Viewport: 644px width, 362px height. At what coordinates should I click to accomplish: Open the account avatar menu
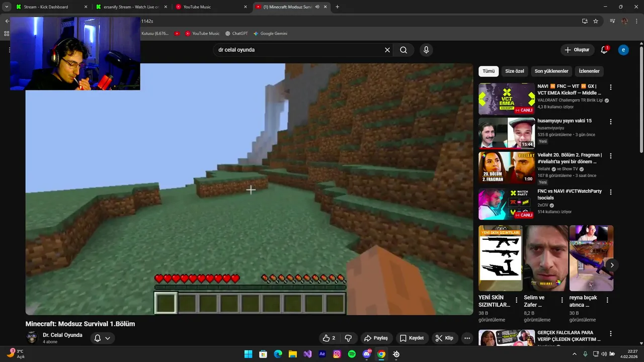click(x=623, y=50)
